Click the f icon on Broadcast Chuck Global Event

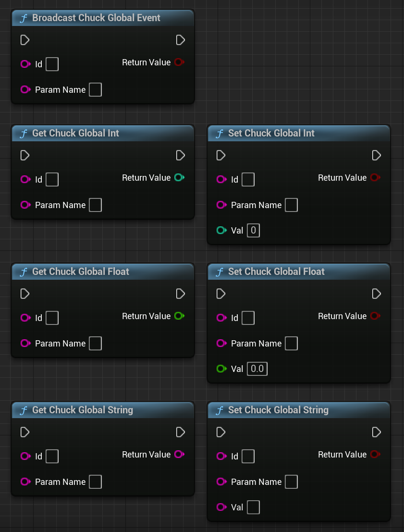pos(25,18)
